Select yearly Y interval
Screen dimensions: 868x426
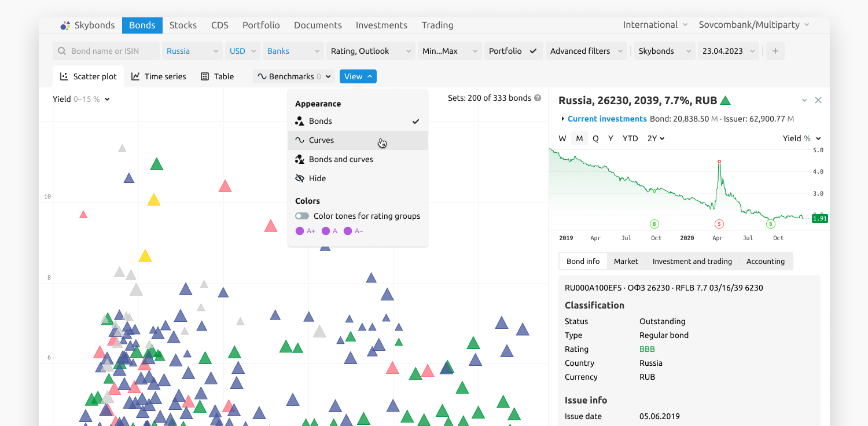click(610, 138)
